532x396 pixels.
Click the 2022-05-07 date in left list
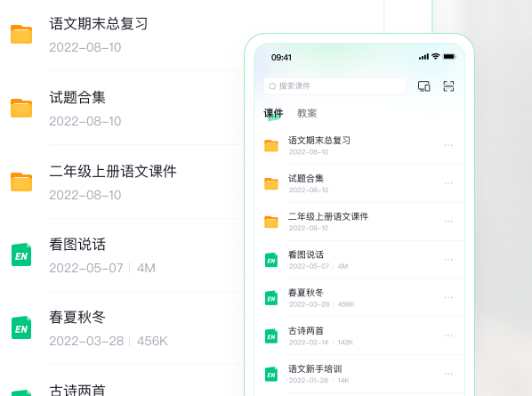click(85, 268)
